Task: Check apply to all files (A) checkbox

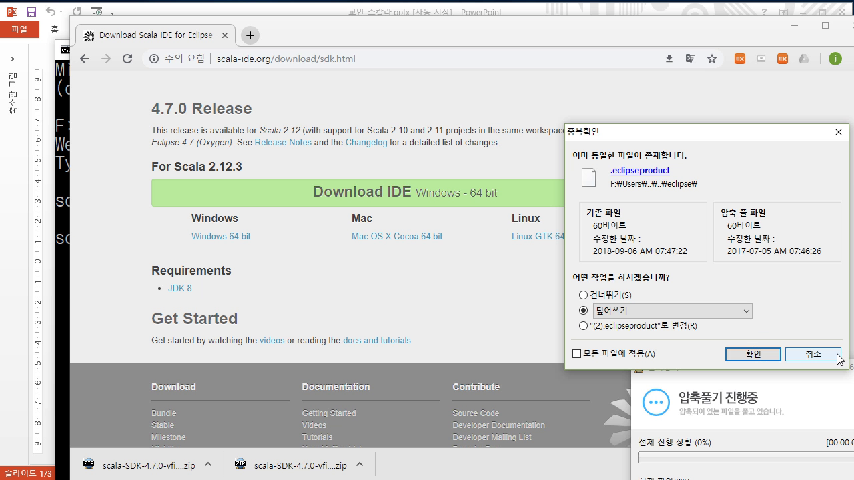Action: (576, 354)
